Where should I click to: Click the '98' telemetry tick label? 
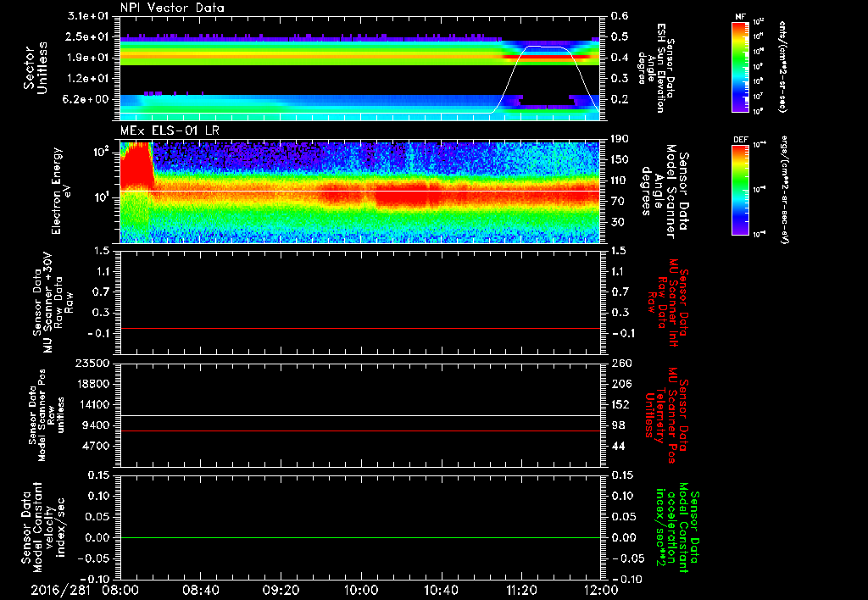coord(618,425)
